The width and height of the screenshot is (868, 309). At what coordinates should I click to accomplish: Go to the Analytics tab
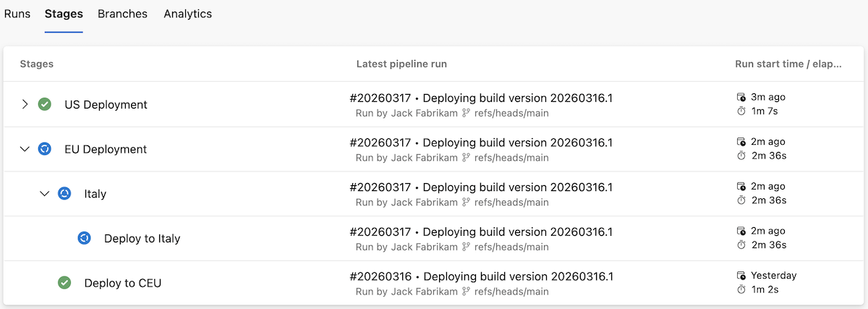187,14
